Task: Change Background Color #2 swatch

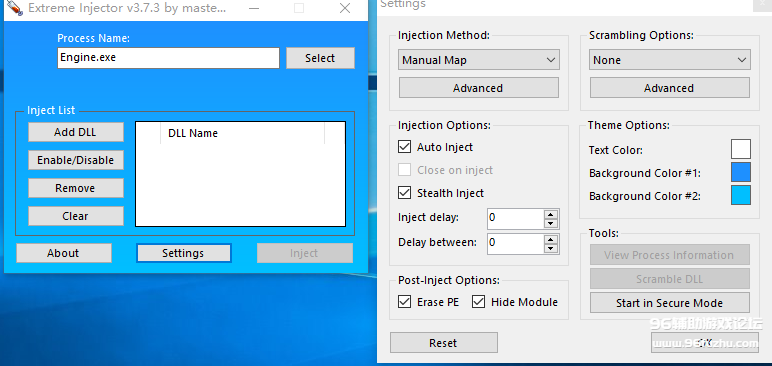Action: (741, 195)
